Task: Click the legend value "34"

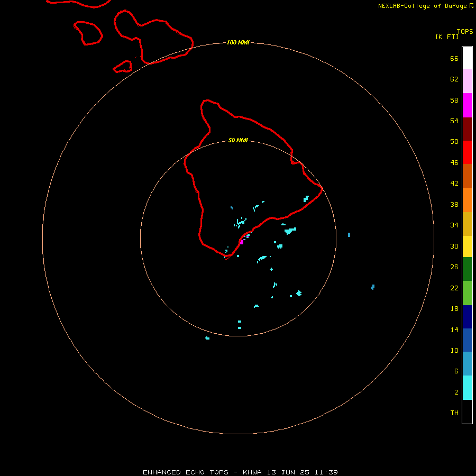Action: pos(454,225)
